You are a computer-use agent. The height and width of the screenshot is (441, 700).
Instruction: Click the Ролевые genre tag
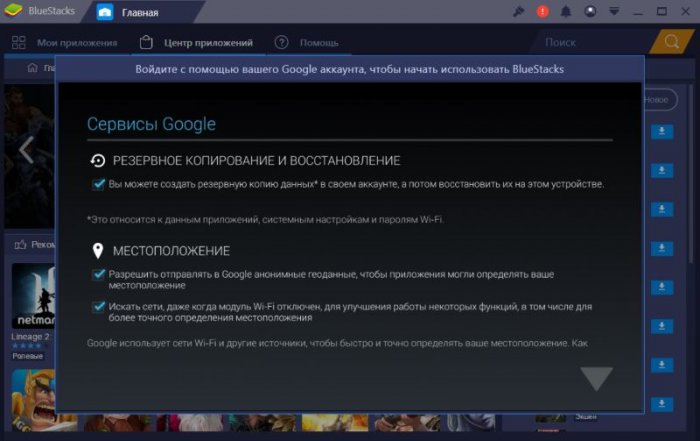(x=28, y=356)
